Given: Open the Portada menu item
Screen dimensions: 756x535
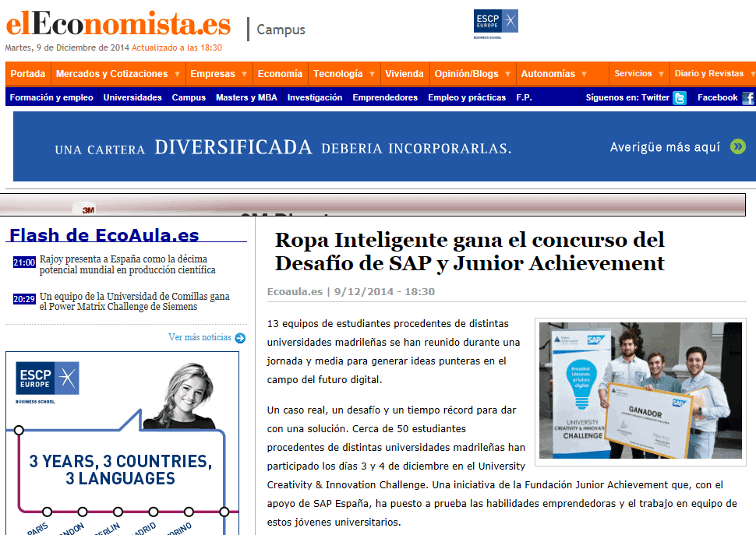Looking at the screenshot, I should (x=28, y=74).
